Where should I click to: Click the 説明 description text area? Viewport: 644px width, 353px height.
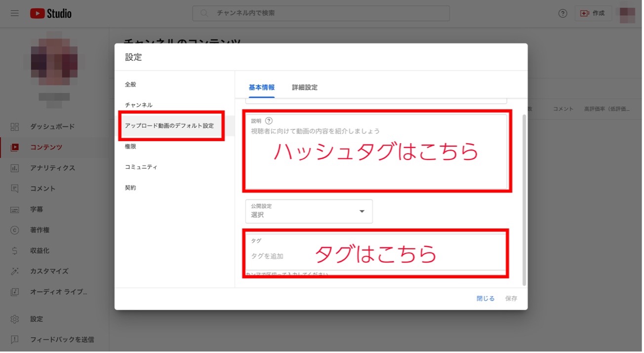tap(376, 152)
